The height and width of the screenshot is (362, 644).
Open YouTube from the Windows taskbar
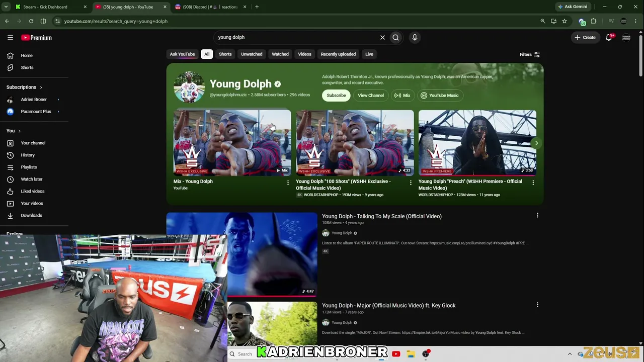pos(396,354)
